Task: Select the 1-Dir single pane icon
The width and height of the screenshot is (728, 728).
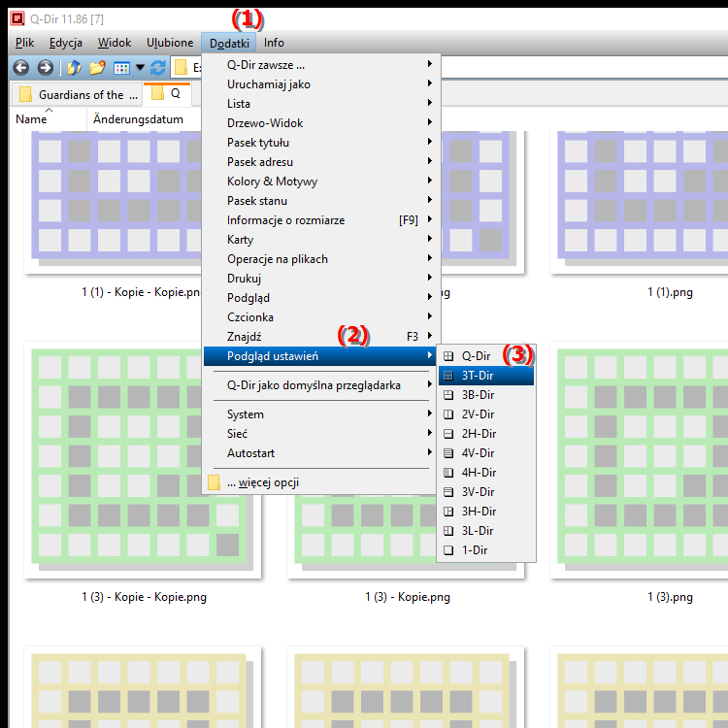Action: [448, 550]
